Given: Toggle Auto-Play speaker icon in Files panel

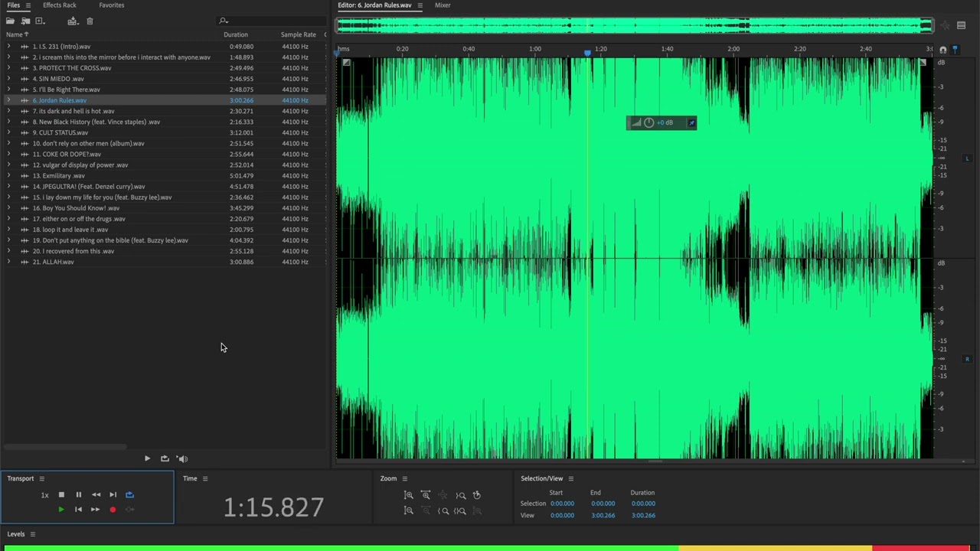Looking at the screenshot, I should (182, 458).
